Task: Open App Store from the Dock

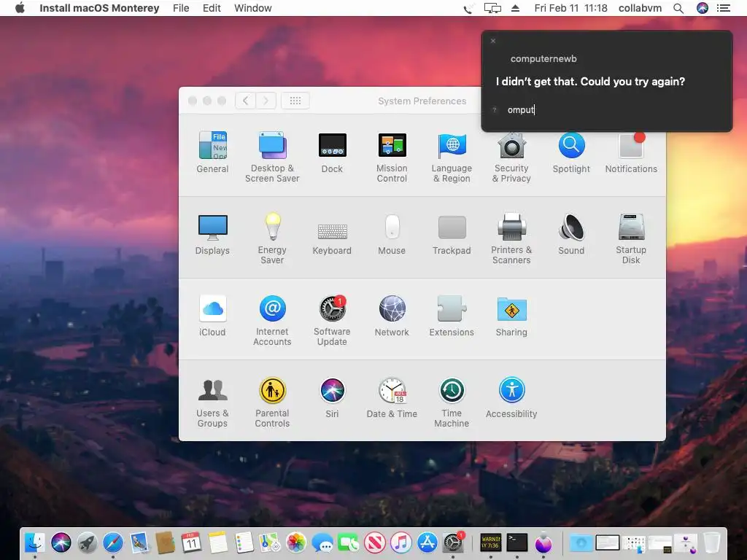Action: coord(427,542)
